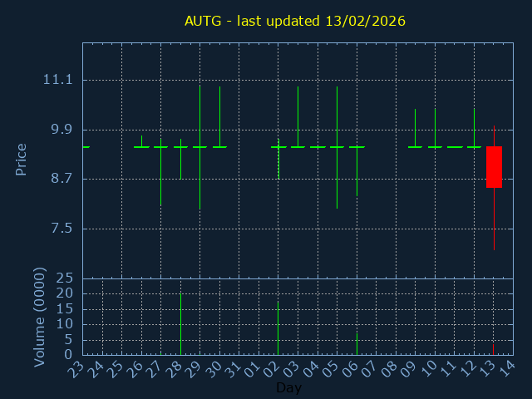Select the 20 volume axis label
This screenshot has height=399, width=532.
pyautogui.click(x=65, y=293)
